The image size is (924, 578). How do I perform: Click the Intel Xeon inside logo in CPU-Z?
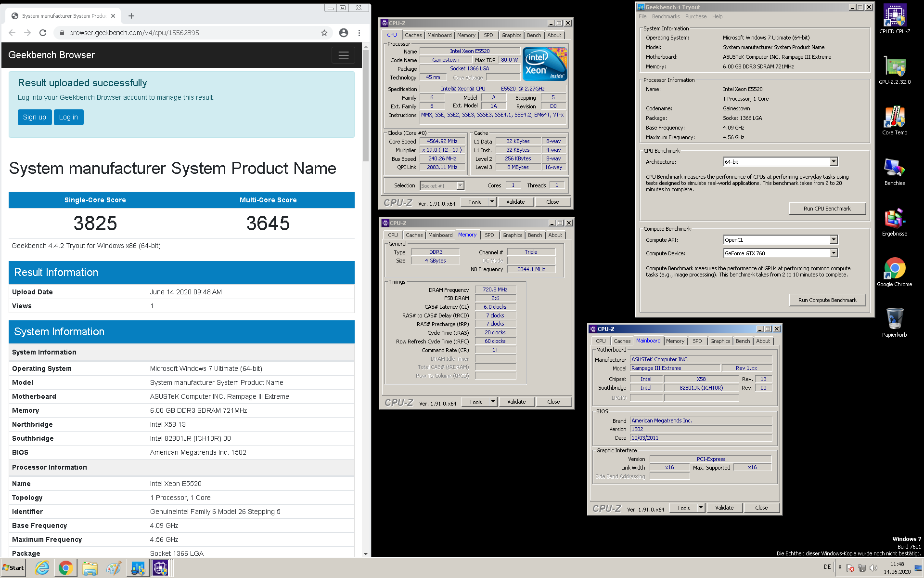tap(545, 64)
